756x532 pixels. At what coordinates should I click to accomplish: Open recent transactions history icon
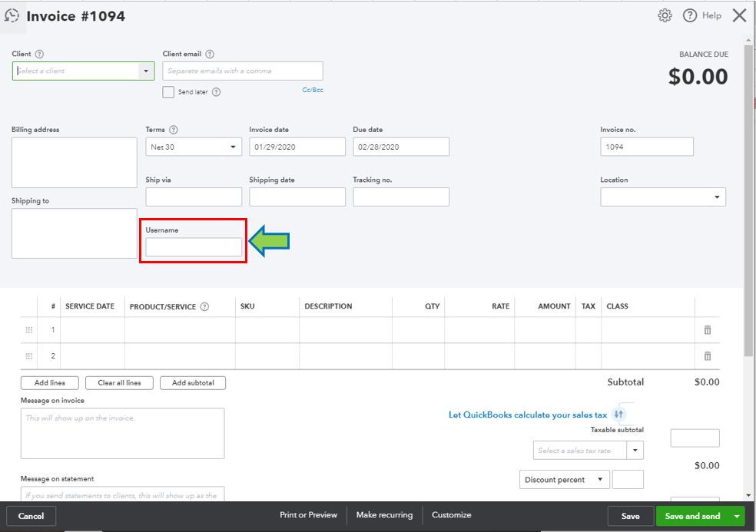pyautogui.click(x=12, y=16)
